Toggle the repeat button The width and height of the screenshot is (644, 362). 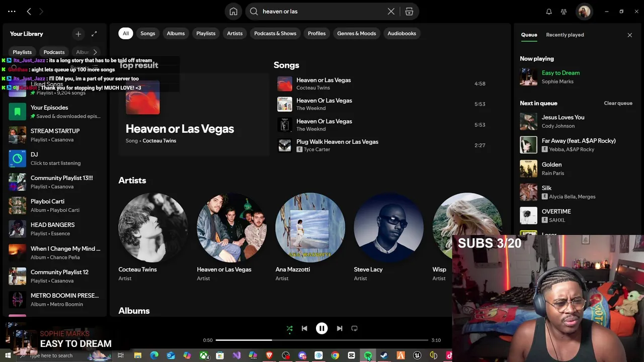[x=354, y=328]
